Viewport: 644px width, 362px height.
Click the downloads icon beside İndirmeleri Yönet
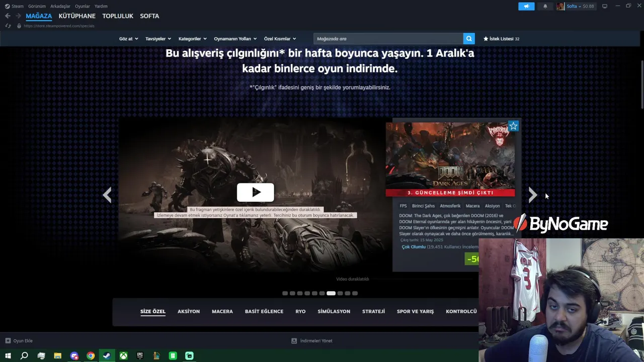click(x=294, y=341)
